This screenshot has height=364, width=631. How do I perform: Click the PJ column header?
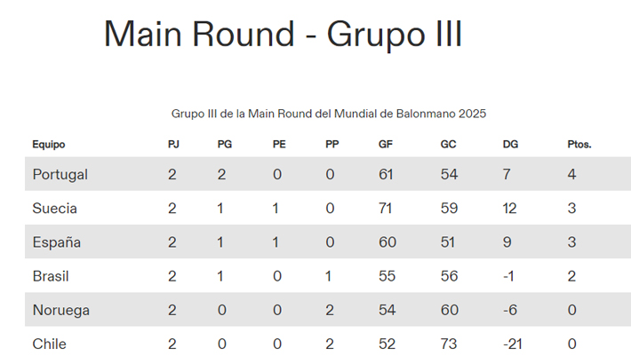point(173,145)
